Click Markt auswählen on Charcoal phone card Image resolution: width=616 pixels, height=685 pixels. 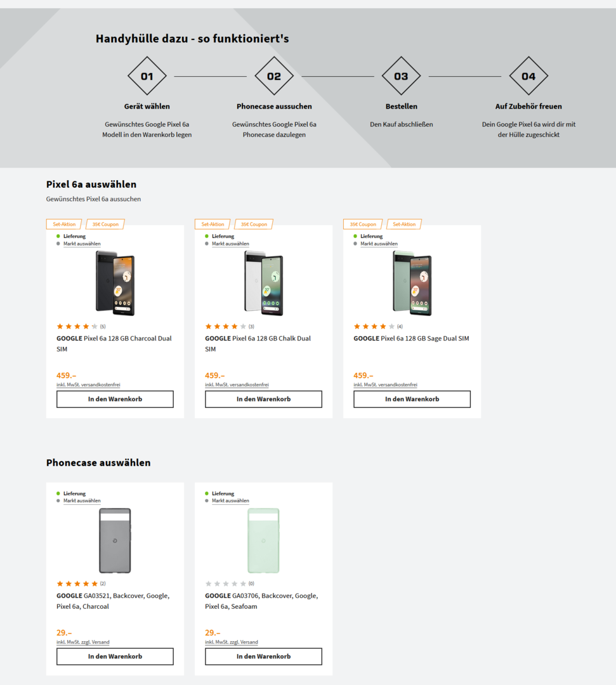click(82, 244)
